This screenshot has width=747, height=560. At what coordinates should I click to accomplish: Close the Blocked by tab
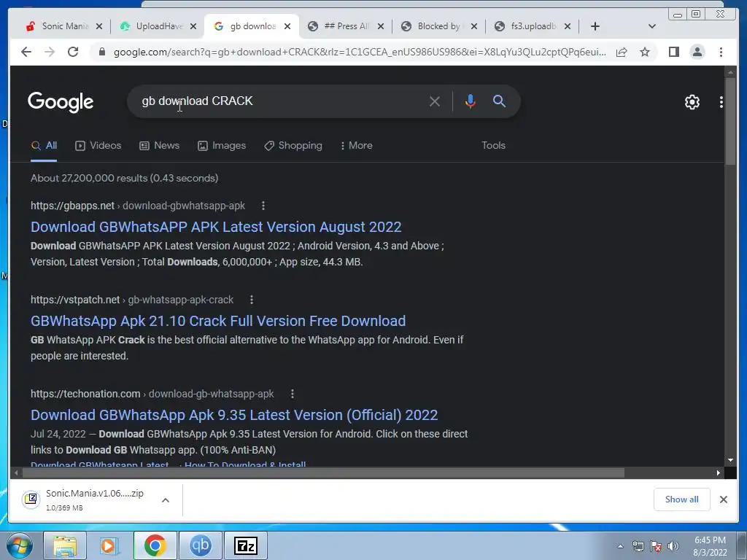[x=474, y=27]
